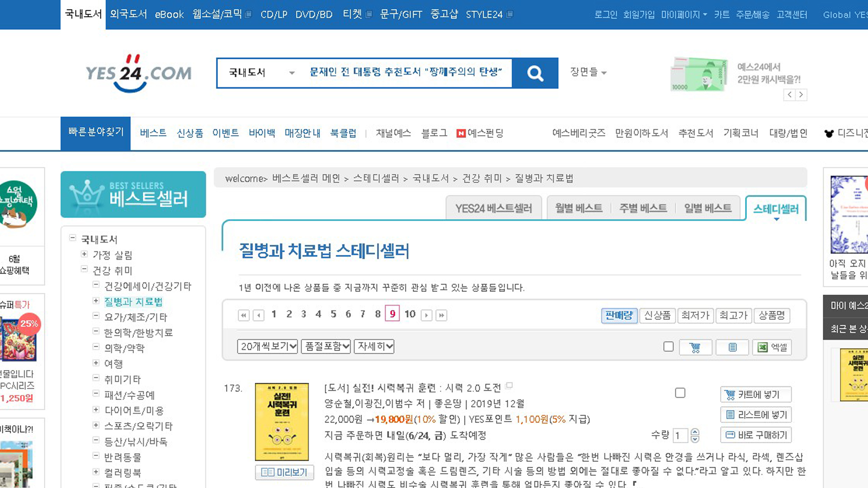Screen dimensions: 868x488
Task: Sort by 상품명
Action: [x=772, y=315]
